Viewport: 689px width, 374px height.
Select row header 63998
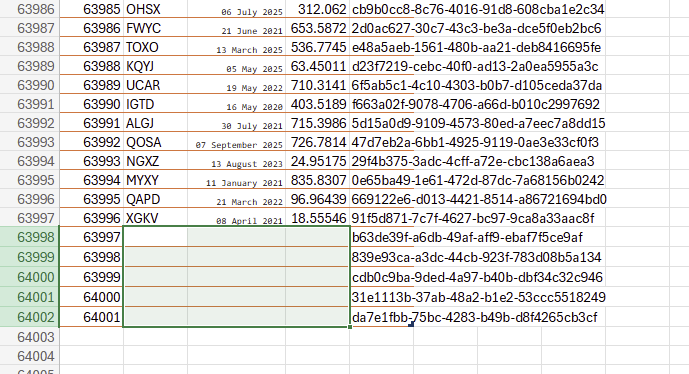coord(29,237)
